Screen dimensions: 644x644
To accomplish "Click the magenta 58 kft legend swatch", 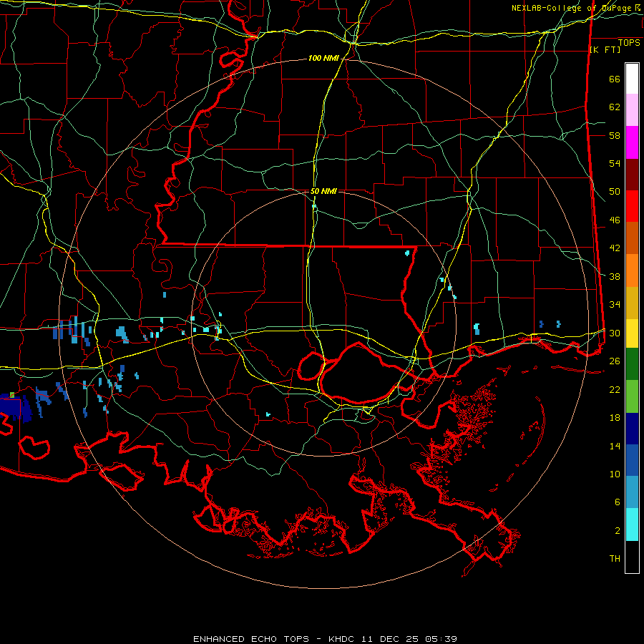I will 632,142.
